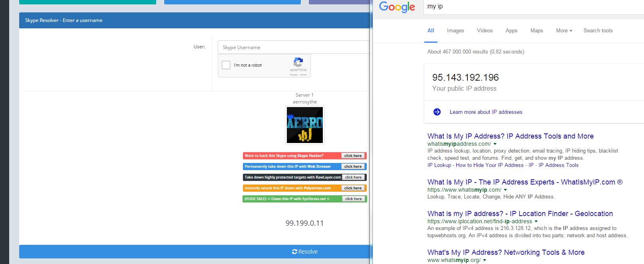644x264 pixels.
Task: Click here on the Web Stresser banner
Action: click(353, 167)
